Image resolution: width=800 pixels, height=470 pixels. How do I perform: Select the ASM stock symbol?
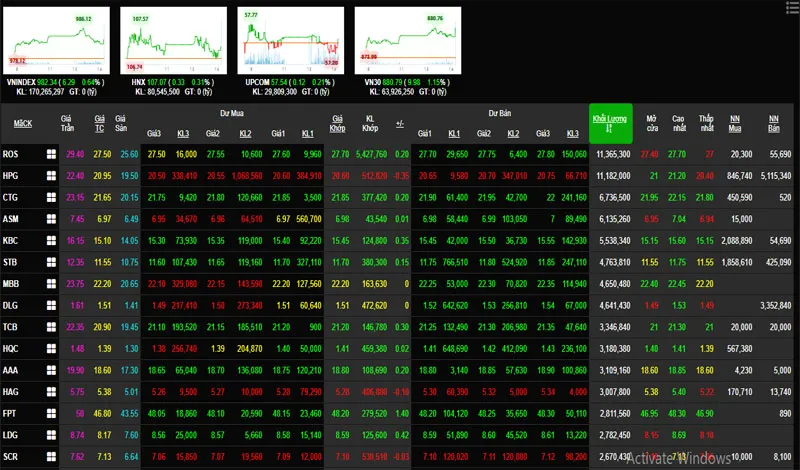tap(10, 219)
